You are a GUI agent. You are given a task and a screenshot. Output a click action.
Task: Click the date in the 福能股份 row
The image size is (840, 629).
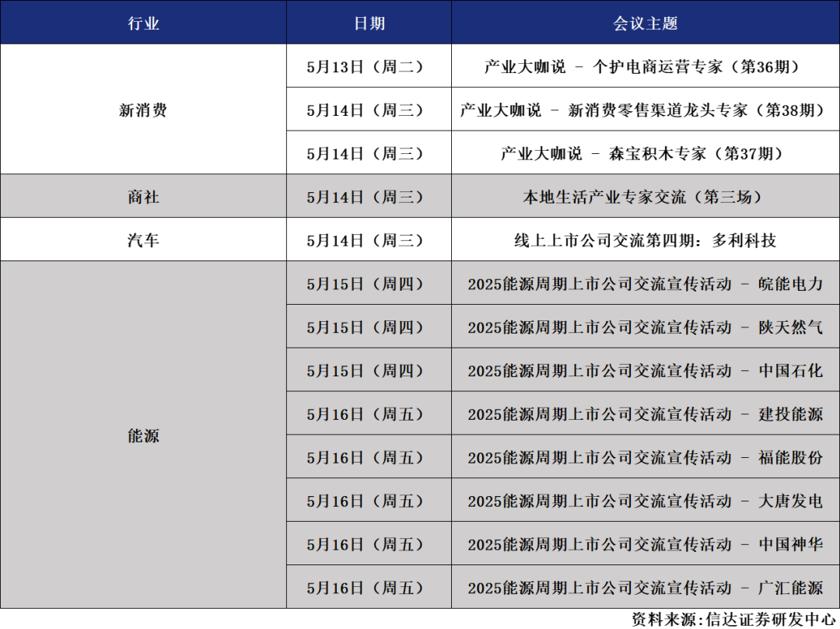(x=369, y=456)
